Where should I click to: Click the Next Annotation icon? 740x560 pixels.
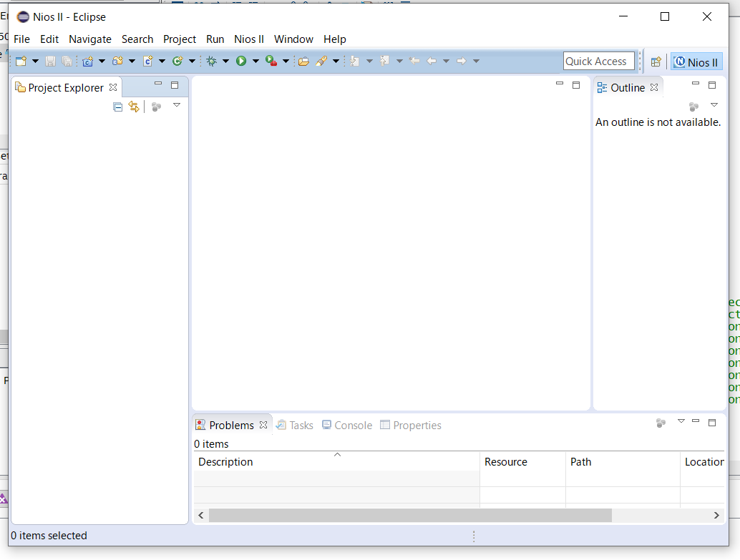tap(355, 61)
